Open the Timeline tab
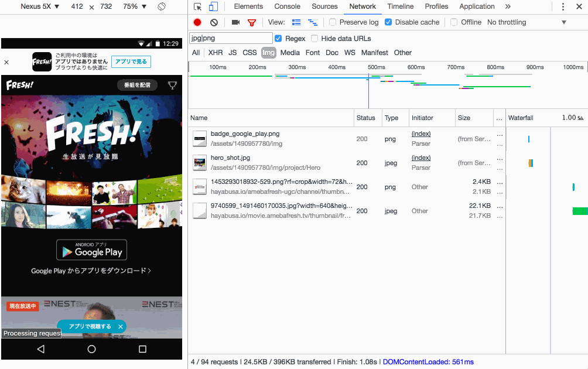 pyautogui.click(x=401, y=6)
